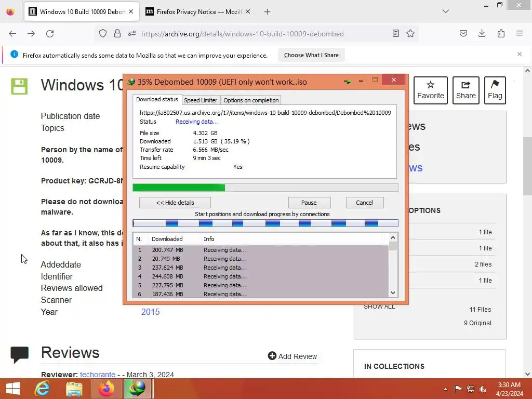Click the 2015 year link
Image resolution: width=532 pixels, height=399 pixels.
click(150, 312)
